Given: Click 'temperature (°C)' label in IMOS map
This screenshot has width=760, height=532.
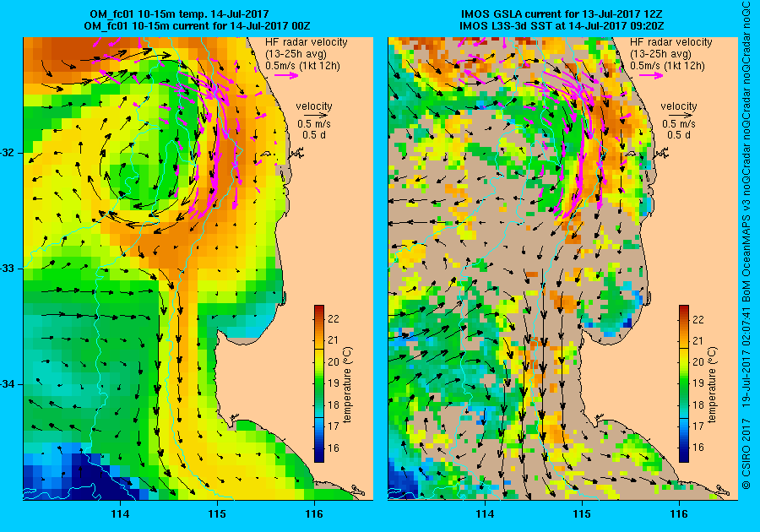Looking at the screenshot, I should click(x=712, y=385).
